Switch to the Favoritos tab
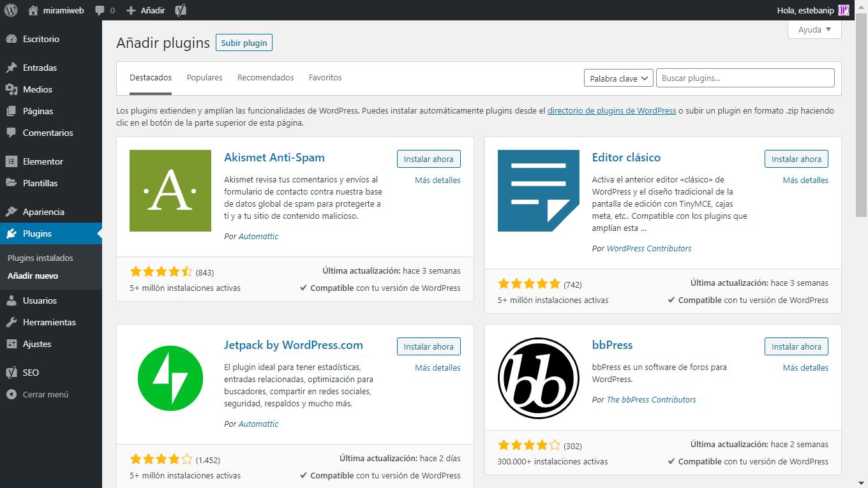Viewport: 868px width, 488px height. point(325,78)
